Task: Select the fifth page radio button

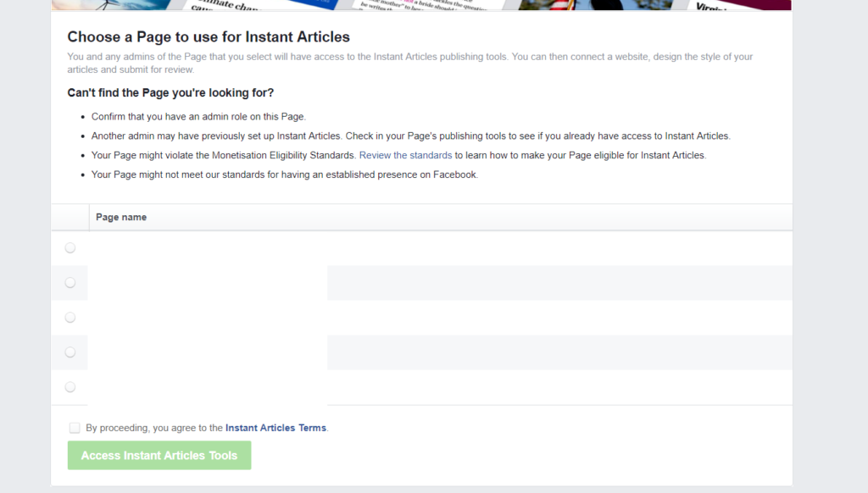Action: tap(70, 387)
